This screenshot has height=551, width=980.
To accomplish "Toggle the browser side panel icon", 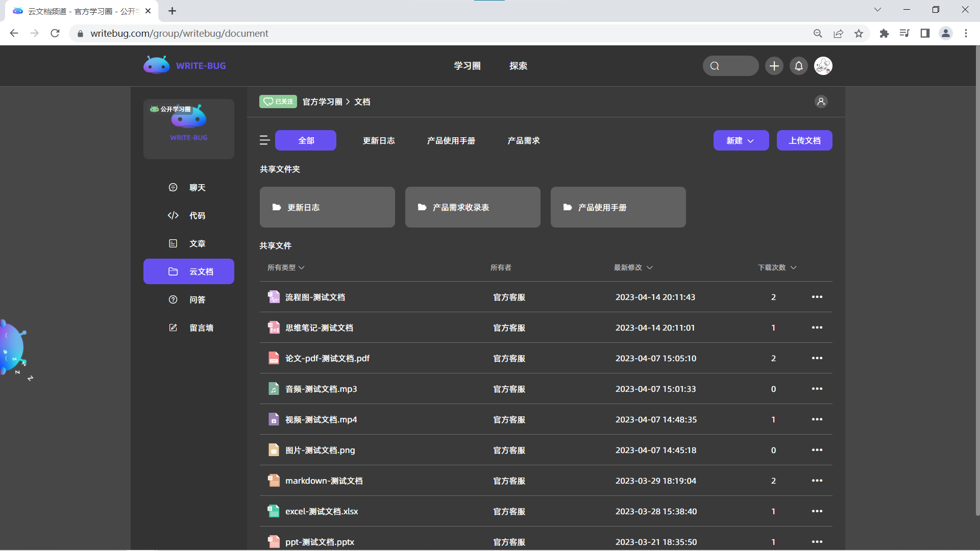I will pyautogui.click(x=925, y=34).
